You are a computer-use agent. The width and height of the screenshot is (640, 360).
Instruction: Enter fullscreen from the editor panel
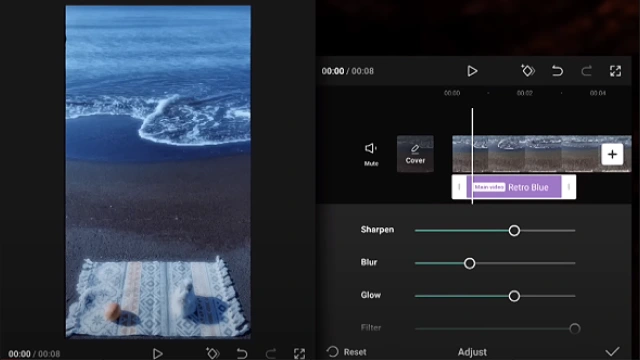(x=616, y=71)
